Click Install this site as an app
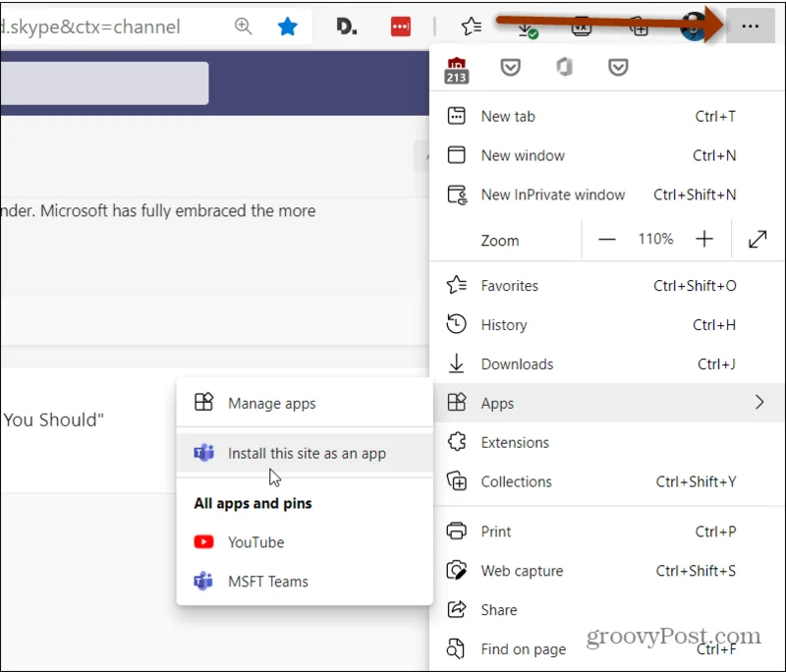Screen dimensions: 786x672 click(x=305, y=453)
